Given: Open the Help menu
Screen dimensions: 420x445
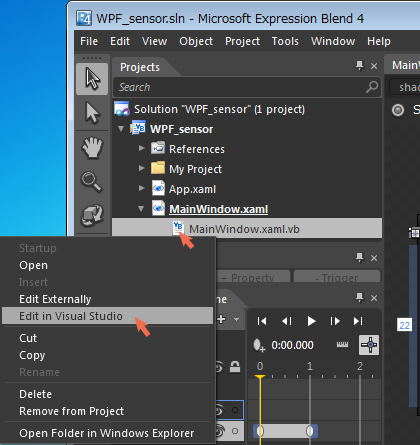Looking at the screenshot, I should [379, 41].
